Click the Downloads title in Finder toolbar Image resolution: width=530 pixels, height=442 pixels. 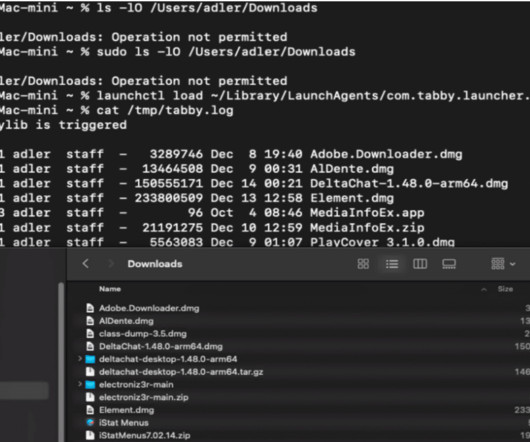coord(155,264)
